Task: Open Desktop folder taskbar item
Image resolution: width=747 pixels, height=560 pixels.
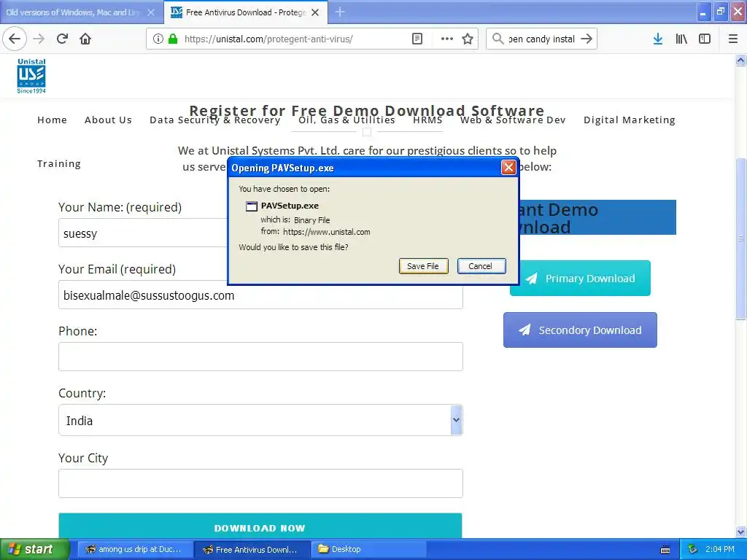Action: pyautogui.click(x=368, y=550)
